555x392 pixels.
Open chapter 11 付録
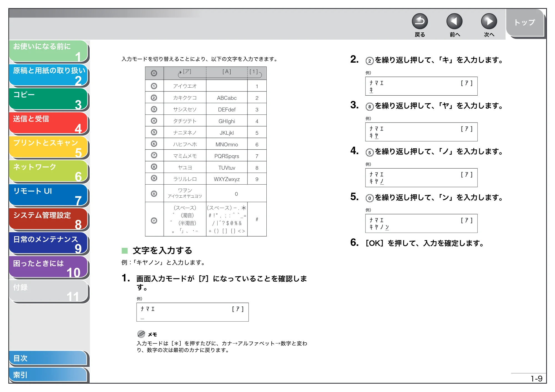[x=49, y=291]
